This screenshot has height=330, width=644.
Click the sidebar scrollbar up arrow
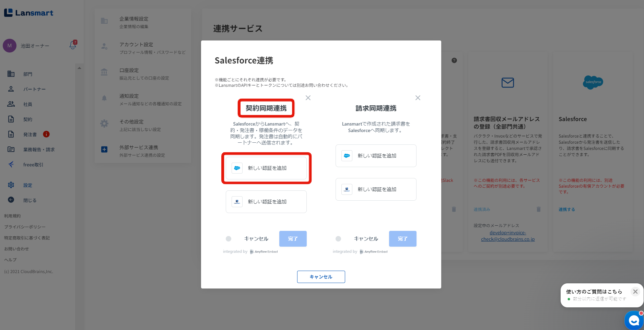tap(79, 68)
